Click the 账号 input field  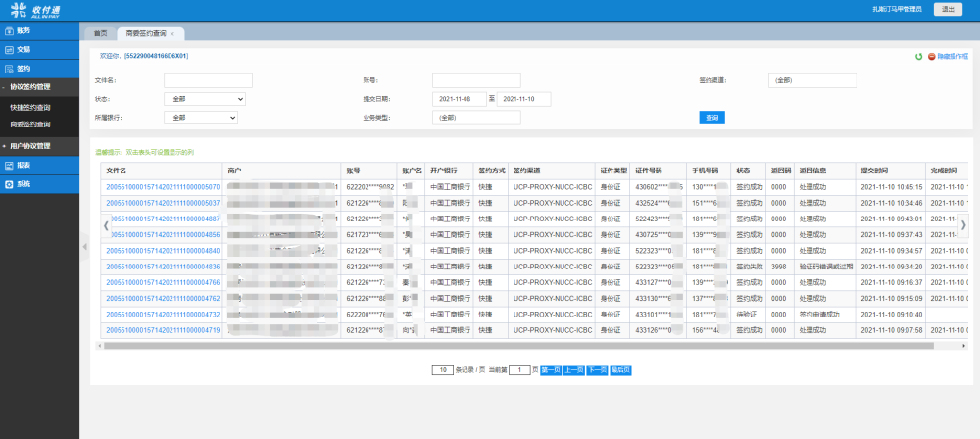click(x=476, y=80)
